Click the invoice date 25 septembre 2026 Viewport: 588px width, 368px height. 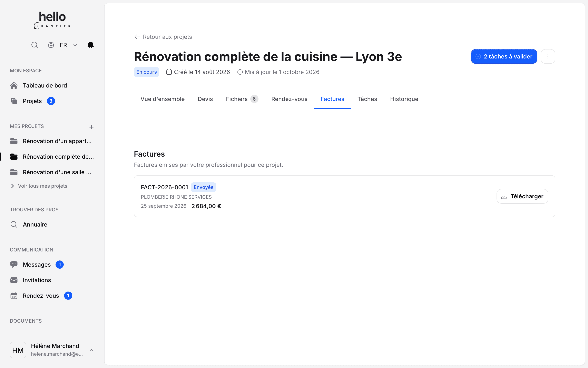tap(164, 206)
